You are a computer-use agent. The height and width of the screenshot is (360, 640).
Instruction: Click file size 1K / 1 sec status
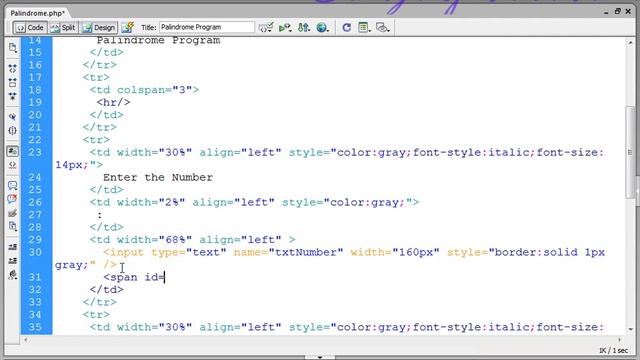coord(613,350)
